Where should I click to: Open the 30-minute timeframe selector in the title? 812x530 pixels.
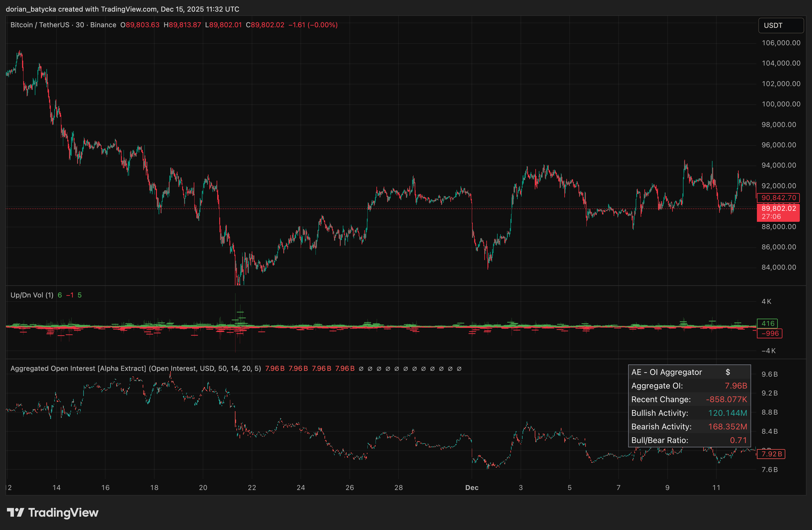tap(79, 25)
